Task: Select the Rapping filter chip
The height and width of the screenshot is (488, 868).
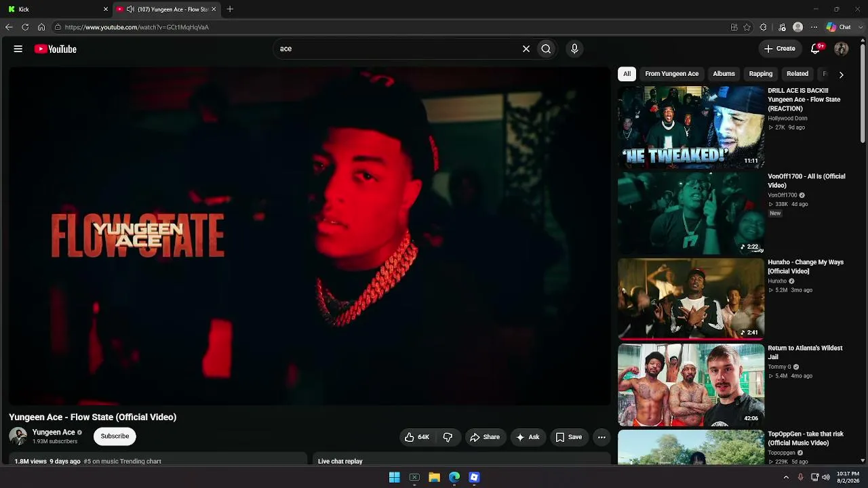Action: point(760,74)
